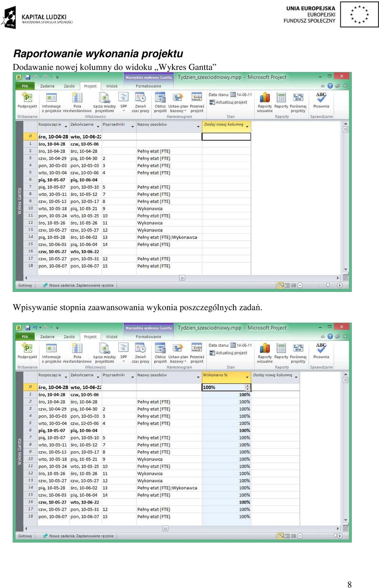The image size is (379, 588).
Task: Click Łącza między projektami in the Wykonano % window
Action: [104, 353]
